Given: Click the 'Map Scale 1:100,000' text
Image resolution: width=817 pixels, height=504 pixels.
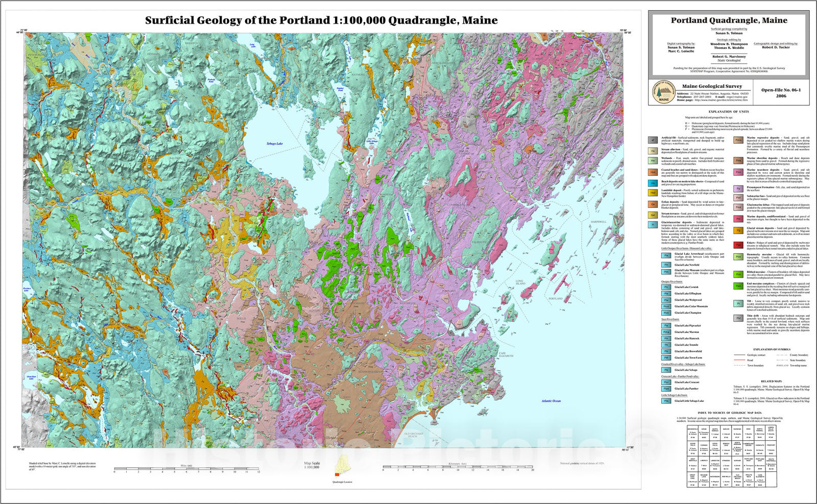Looking at the screenshot, I should [311, 465].
